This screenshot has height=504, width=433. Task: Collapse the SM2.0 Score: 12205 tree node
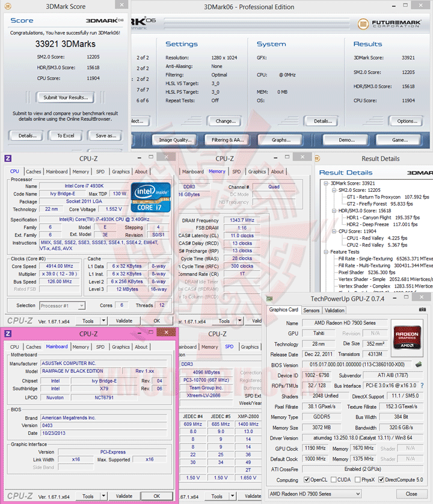click(x=334, y=190)
